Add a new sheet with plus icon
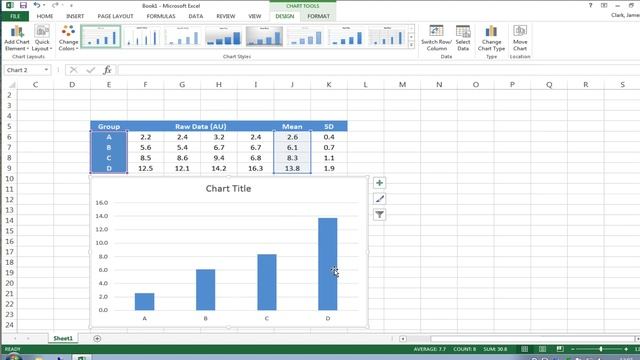640x360 pixels. coord(97,338)
